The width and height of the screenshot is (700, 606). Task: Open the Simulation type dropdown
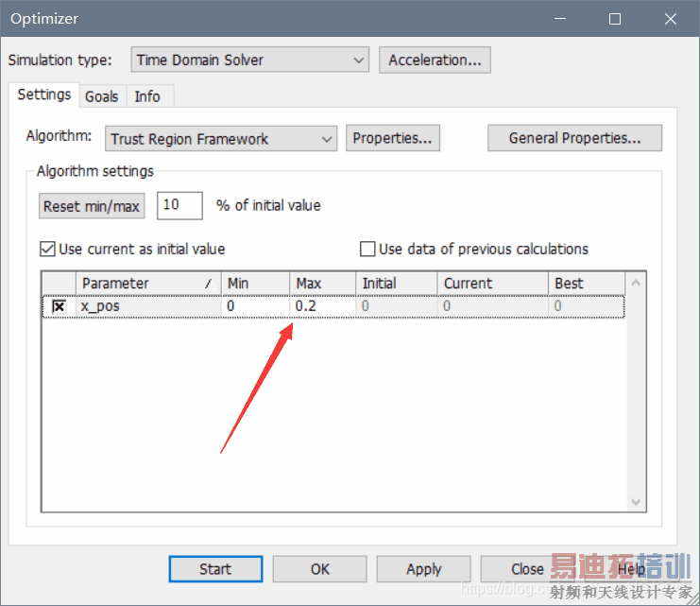(249, 60)
